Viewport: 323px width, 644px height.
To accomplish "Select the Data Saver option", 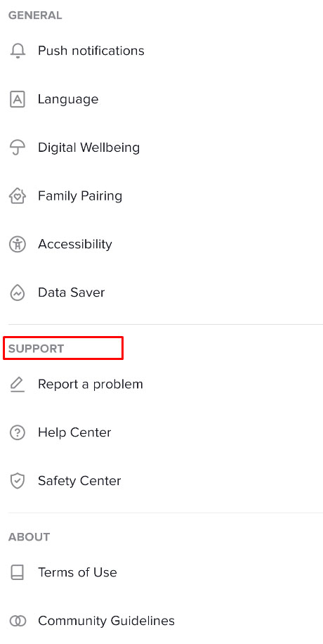I will (x=161, y=293).
